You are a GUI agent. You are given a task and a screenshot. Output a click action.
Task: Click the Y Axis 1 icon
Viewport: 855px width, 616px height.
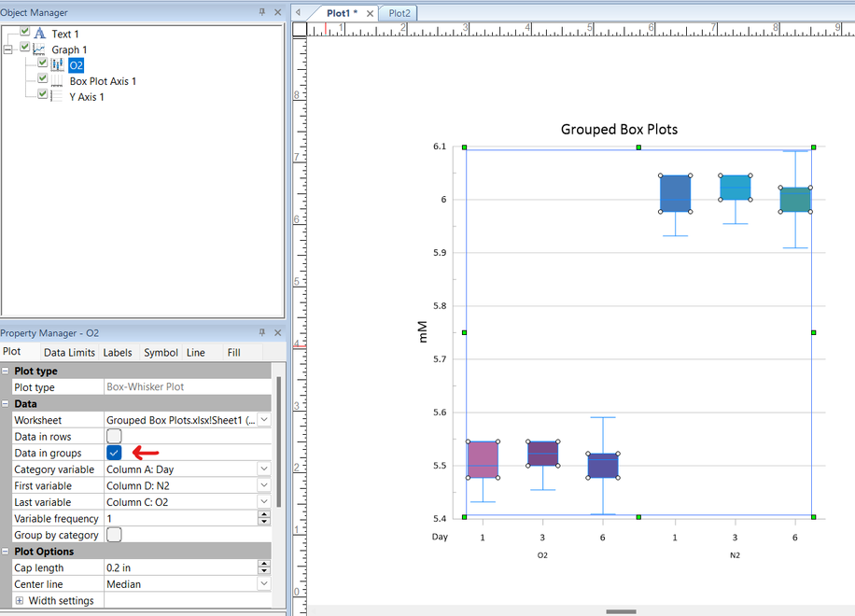tap(58, 96)
